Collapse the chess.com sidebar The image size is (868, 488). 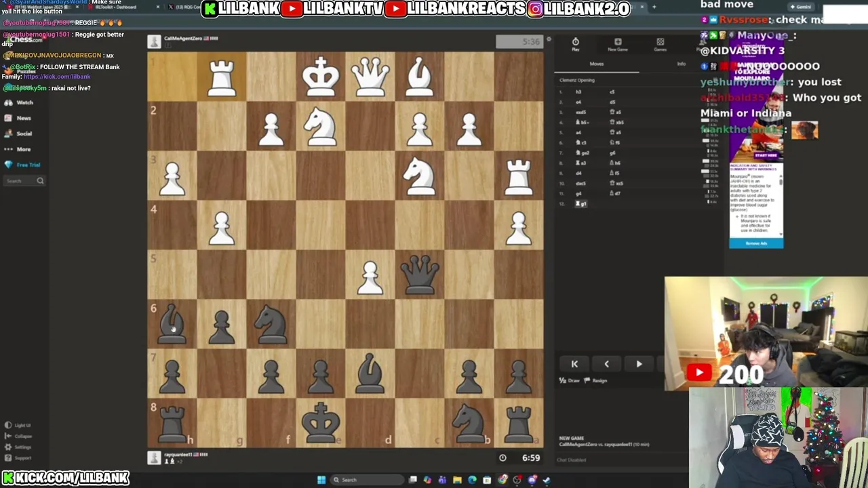pos(18,436)
